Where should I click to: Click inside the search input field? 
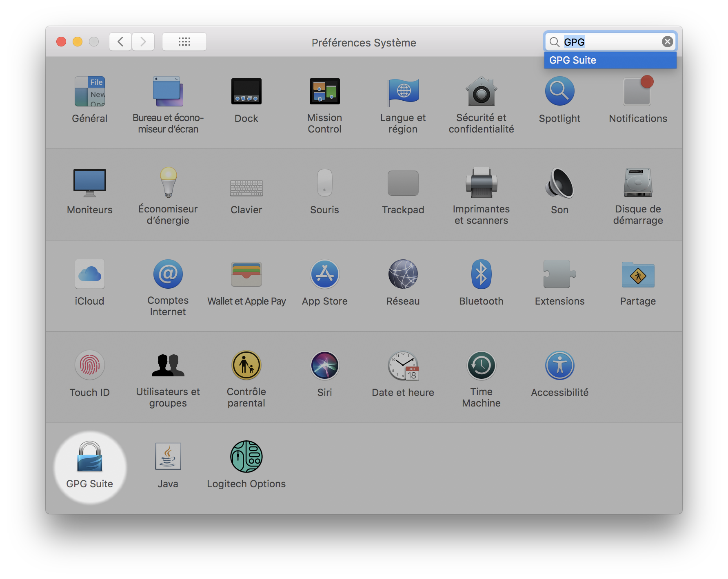point(608,42)
